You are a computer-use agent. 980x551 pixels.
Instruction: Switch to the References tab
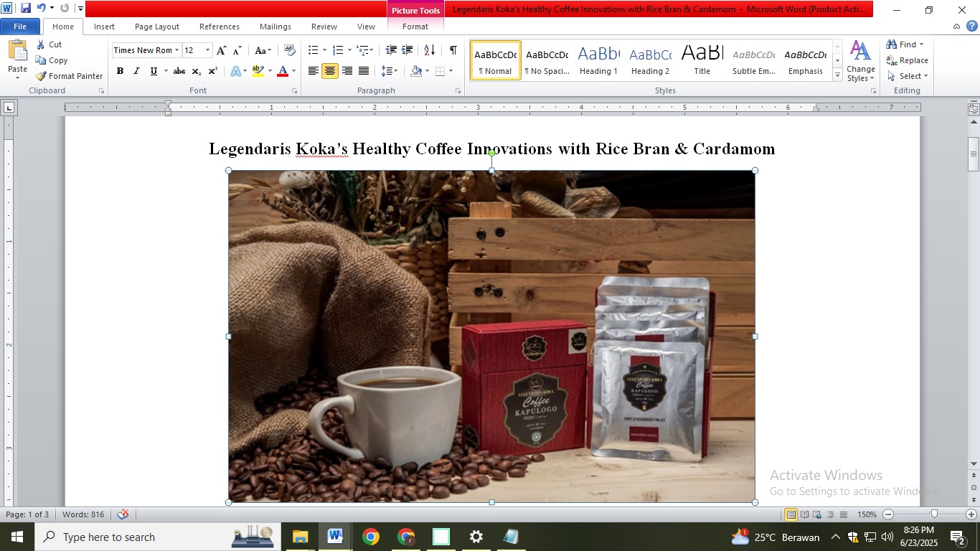(220, 27)
